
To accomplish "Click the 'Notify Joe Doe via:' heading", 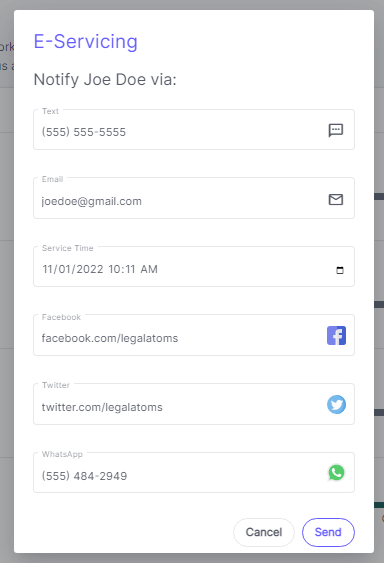I will click(105, 79).
